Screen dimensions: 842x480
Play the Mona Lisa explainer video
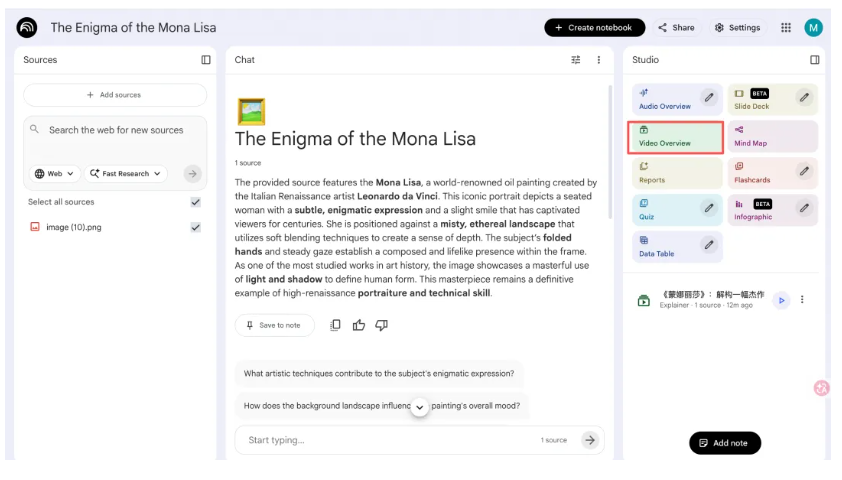(782, 300)
